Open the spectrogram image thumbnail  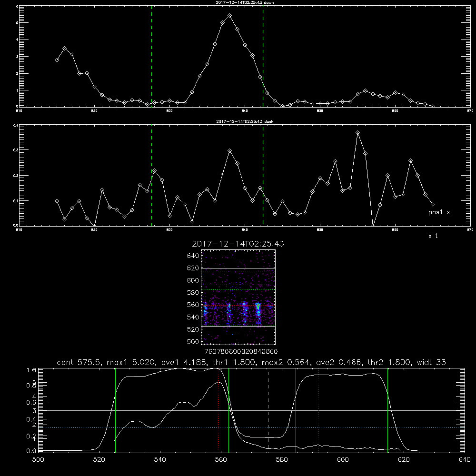click(238, 297)
